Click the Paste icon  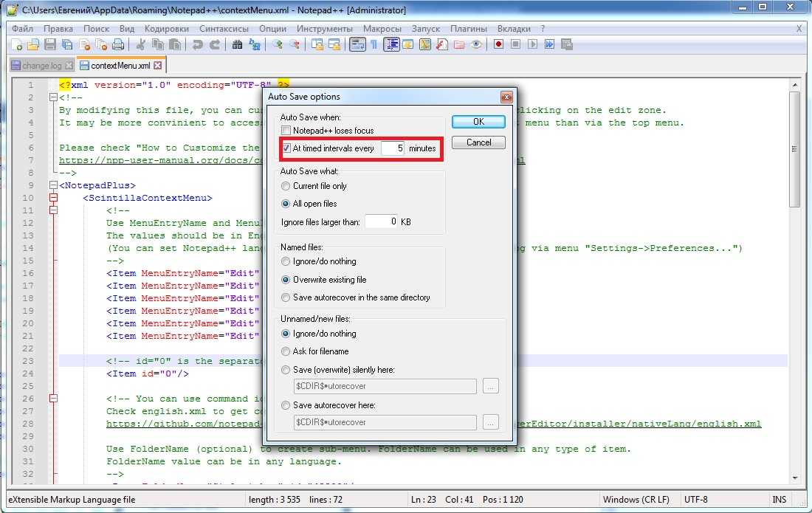[176, 44]
